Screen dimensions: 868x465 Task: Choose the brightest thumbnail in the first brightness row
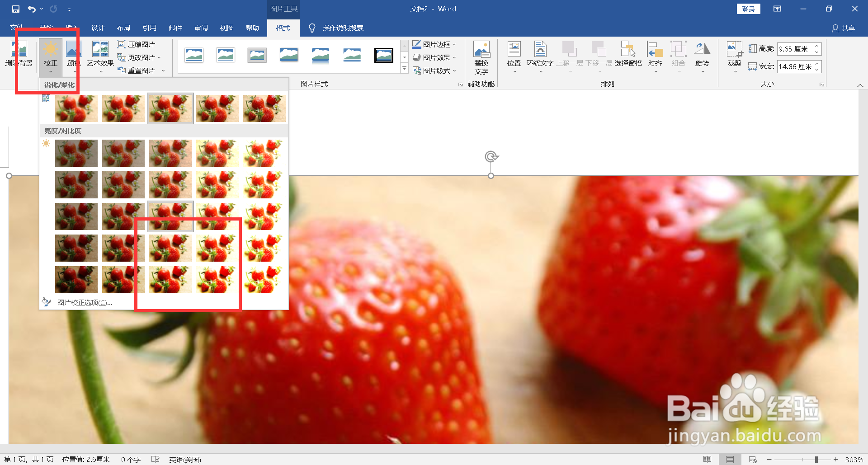[264, 153]
